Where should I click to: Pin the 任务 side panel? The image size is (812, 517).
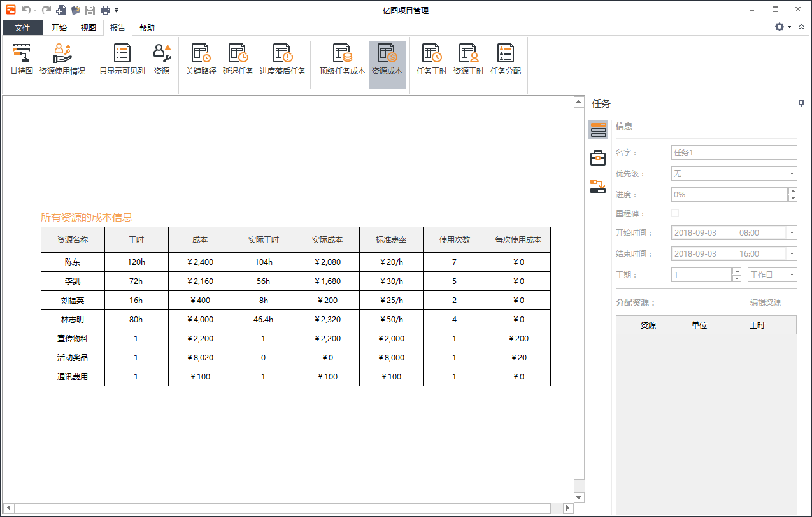pos(801,103)
